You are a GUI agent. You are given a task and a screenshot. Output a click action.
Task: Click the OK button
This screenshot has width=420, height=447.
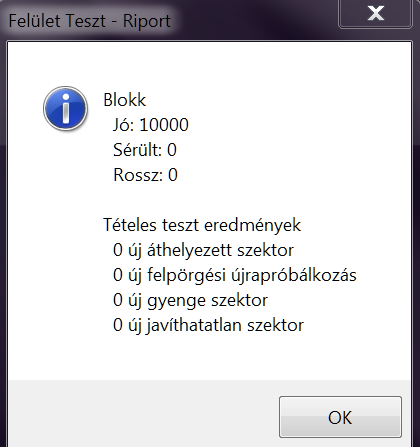click(x=340, y=417)
